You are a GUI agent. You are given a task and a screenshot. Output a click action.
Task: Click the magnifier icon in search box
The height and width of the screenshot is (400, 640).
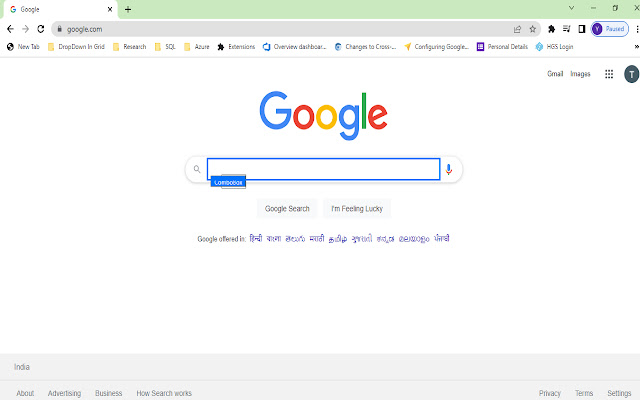pyautogui.click(x=197, y=169)
